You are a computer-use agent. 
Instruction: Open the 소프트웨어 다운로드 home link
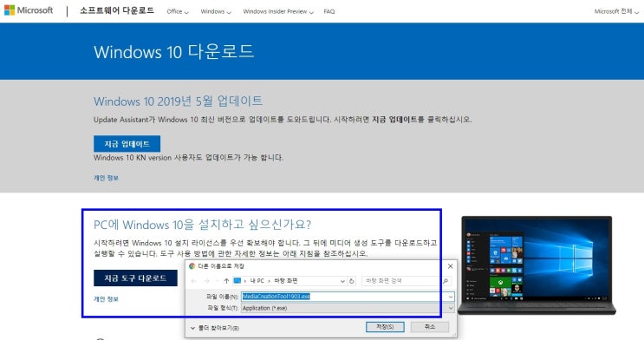(x=117, y=10)
